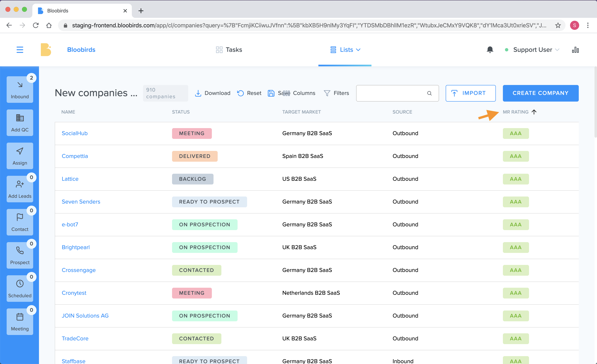Viewport: 597px width, 364px height.
Task: Open the Scheduled sidebar item
Action: [20, 289]
